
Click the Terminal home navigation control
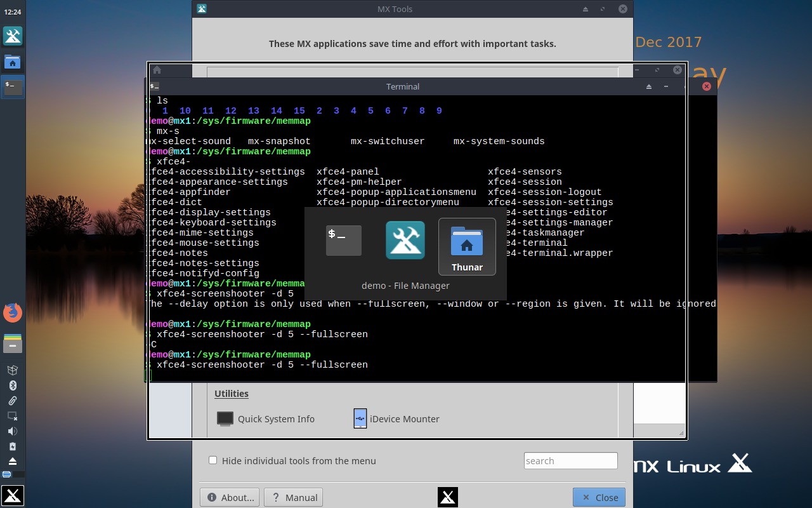click(x=156, y=70)
